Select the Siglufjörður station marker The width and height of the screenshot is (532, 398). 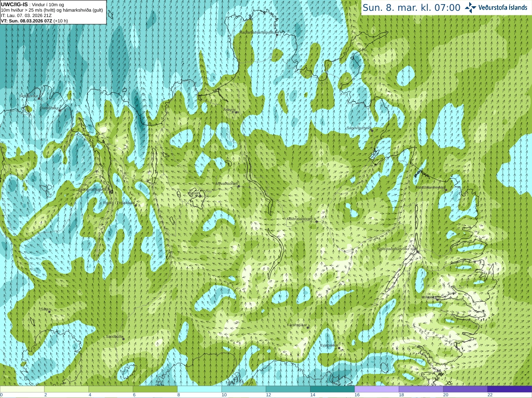(39, 98)
